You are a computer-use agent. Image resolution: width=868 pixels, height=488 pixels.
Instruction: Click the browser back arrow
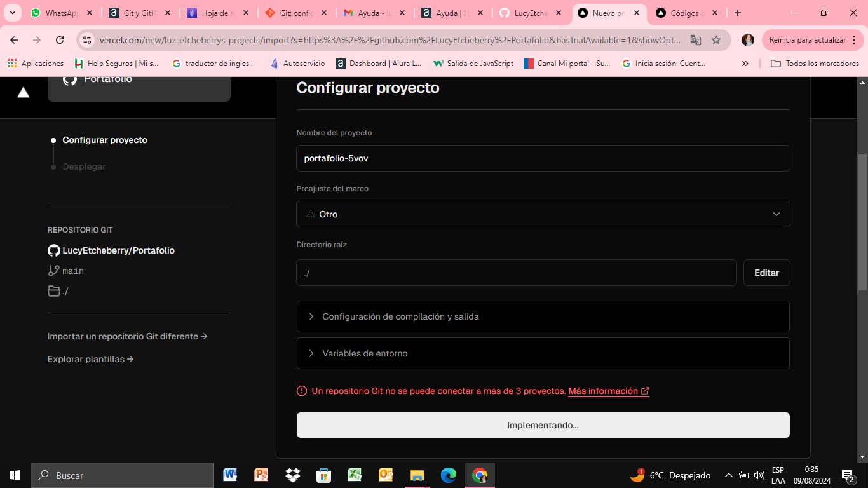pyautogui.click(x=14, y=40)
